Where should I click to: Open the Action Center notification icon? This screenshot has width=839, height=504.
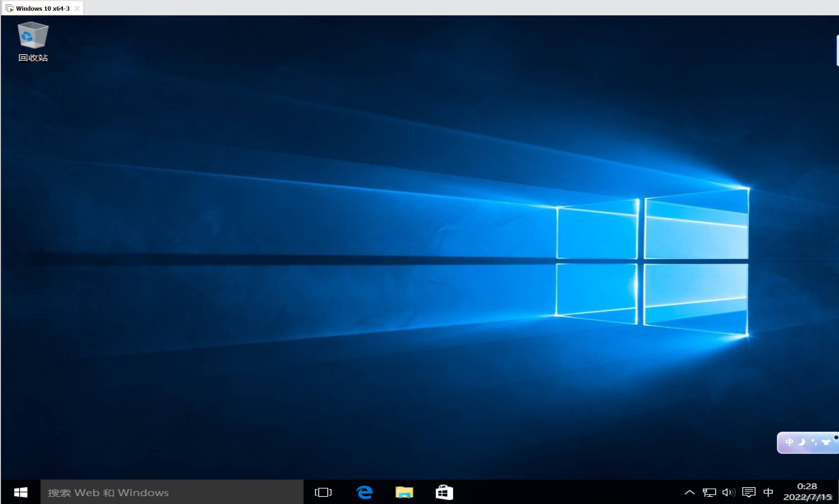748,493
